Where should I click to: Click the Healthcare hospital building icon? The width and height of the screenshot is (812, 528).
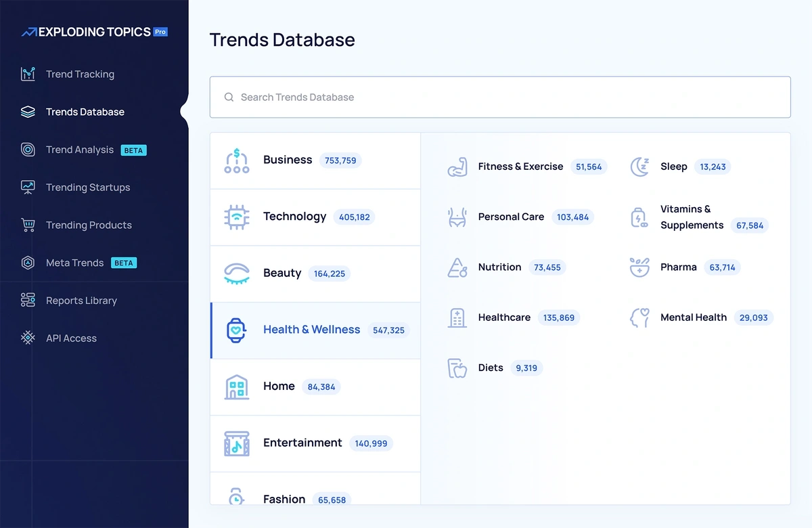pyautogui.click(x=457, y=317)
